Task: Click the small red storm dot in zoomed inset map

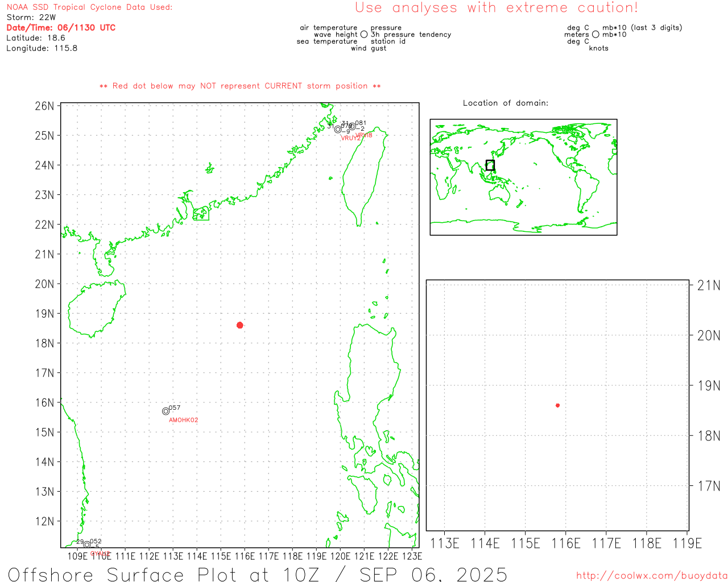Action: coord(557,405)
